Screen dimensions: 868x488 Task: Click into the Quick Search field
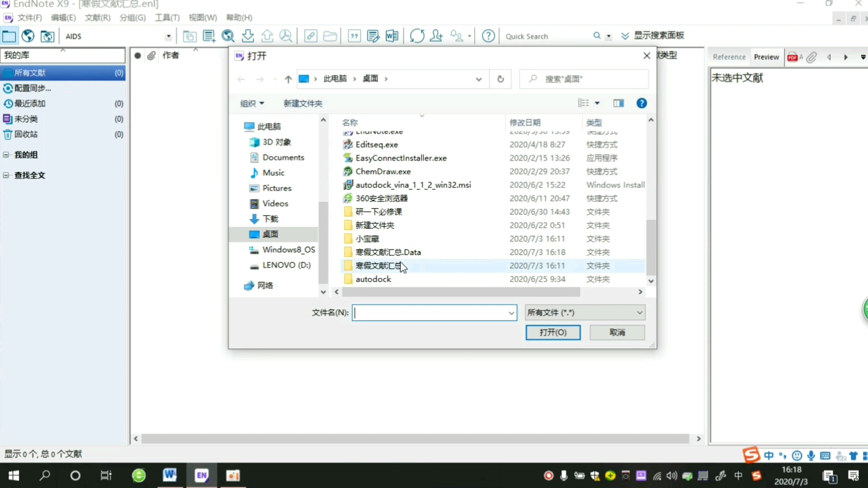click(x=546, y=36)
